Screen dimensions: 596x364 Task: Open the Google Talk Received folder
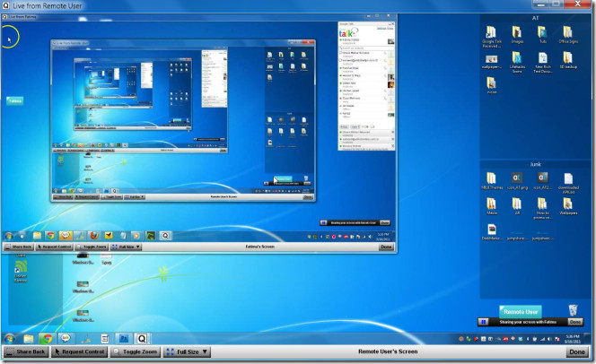(x=492, y=37)
